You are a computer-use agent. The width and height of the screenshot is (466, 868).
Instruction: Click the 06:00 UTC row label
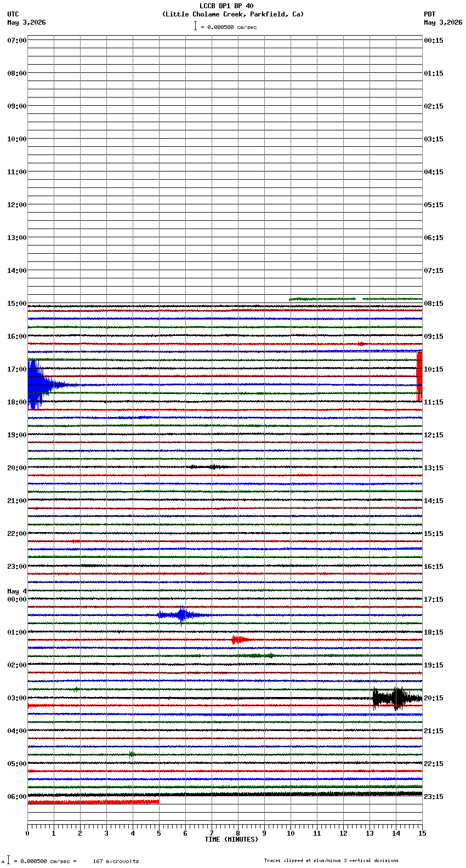(17, 797)
